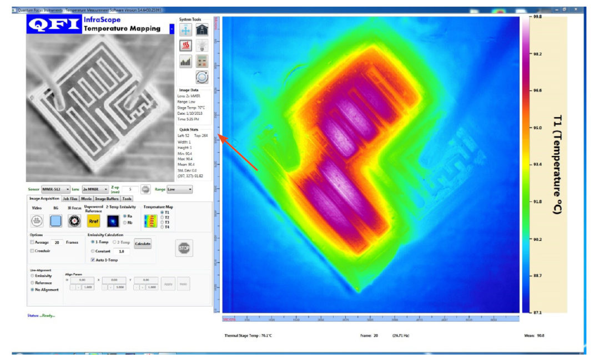The width and height of the screenshot is (594, 364).
Task: Enable the Average frames checkbox
Action: (31, 242)
